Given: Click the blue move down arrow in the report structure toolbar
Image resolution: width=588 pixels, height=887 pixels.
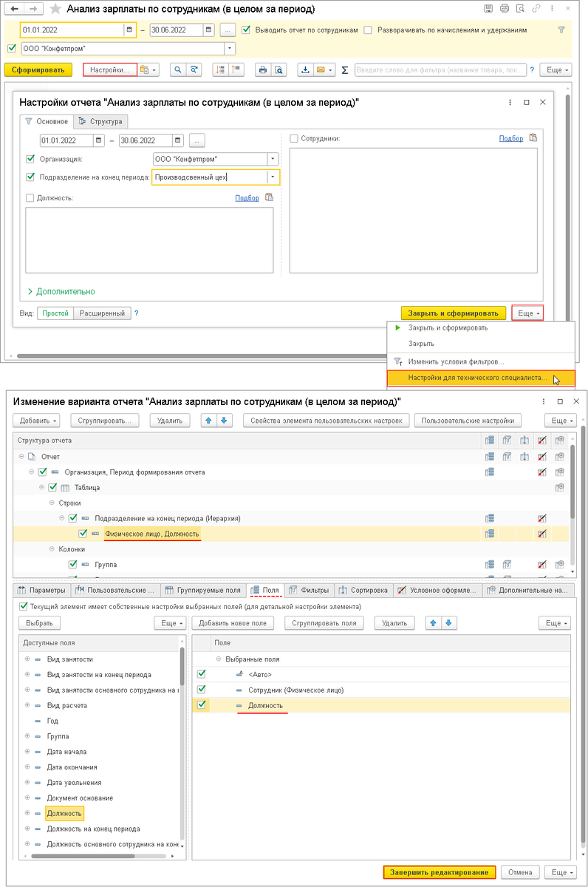Looking at the screenshot, I should coord(225,421).
